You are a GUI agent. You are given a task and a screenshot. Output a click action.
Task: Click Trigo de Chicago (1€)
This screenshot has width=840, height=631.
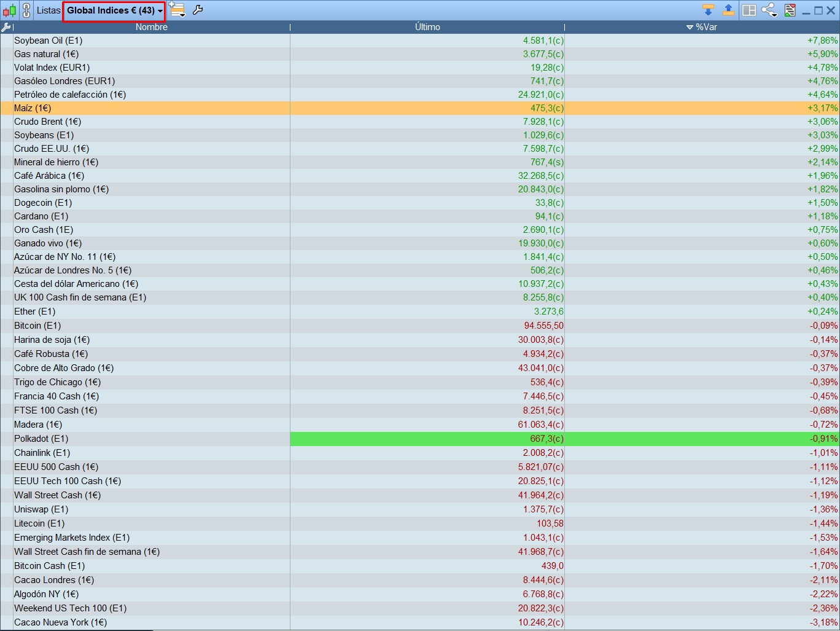point(58,382)
